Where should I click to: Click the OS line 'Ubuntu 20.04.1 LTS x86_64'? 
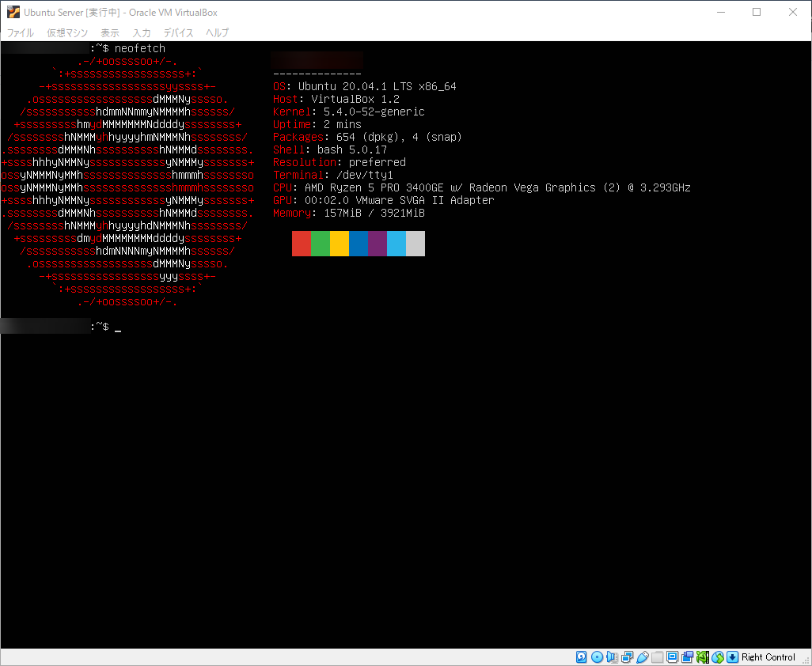(x=377, y=86)
